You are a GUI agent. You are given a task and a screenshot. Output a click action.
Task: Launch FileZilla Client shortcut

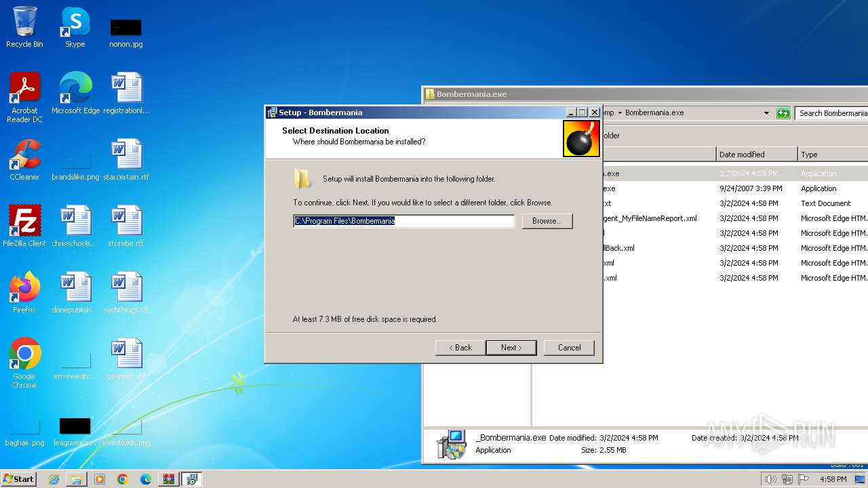[x=24, y=226]
